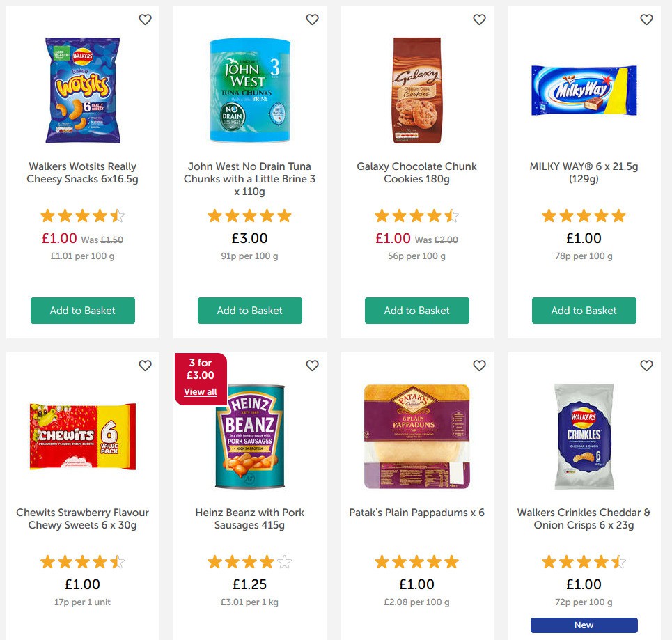Open the Heinz Beanz product title link
672x640 pixels.
point(249,518)
